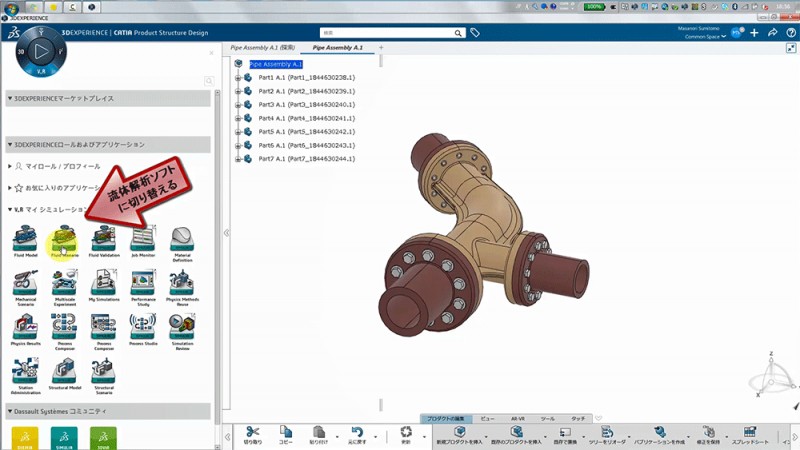Click the Update tool
800x450 pixels.
tap(406, 435)
